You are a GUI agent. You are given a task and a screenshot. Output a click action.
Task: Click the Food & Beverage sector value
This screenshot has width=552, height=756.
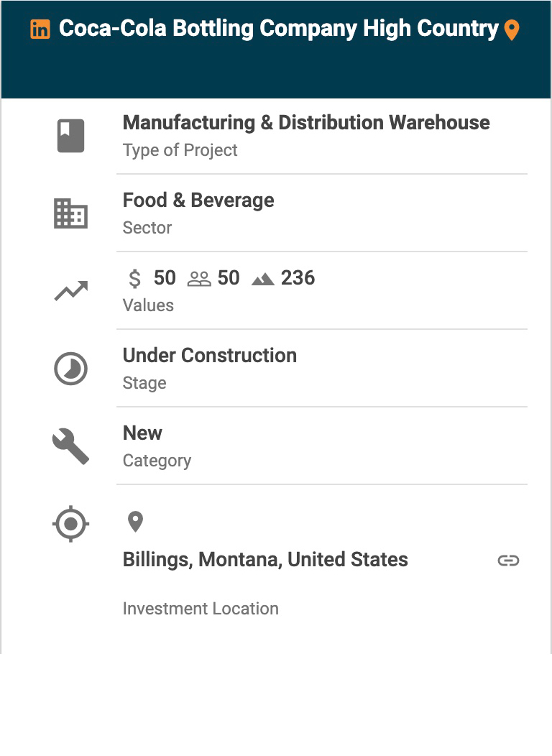pyautogui.click(x=198, y=200)
